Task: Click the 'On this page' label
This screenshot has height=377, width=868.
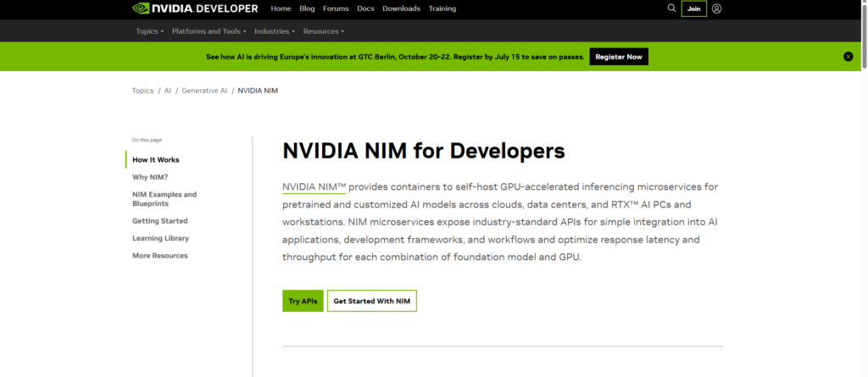Action: click(x=147, y=140)
